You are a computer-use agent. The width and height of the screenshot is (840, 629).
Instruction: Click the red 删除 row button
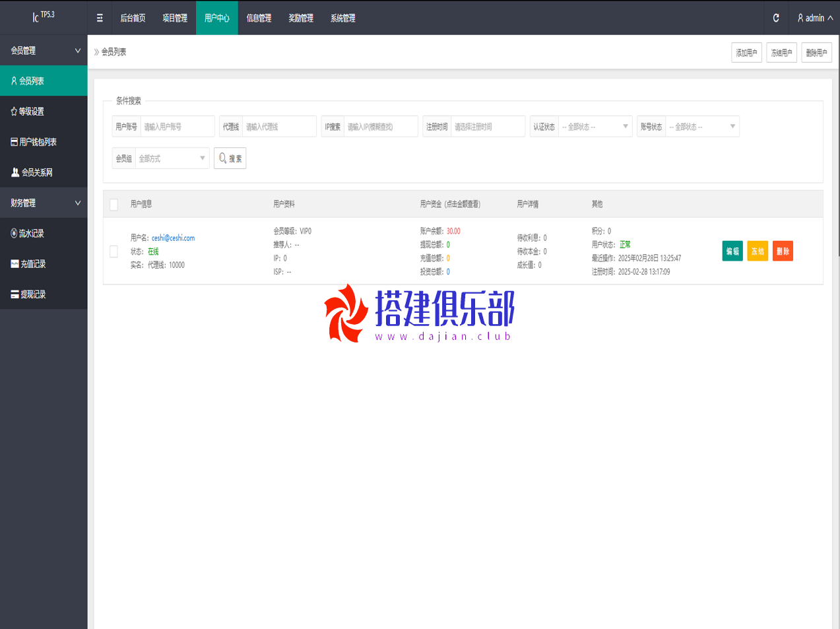point(783,251)
